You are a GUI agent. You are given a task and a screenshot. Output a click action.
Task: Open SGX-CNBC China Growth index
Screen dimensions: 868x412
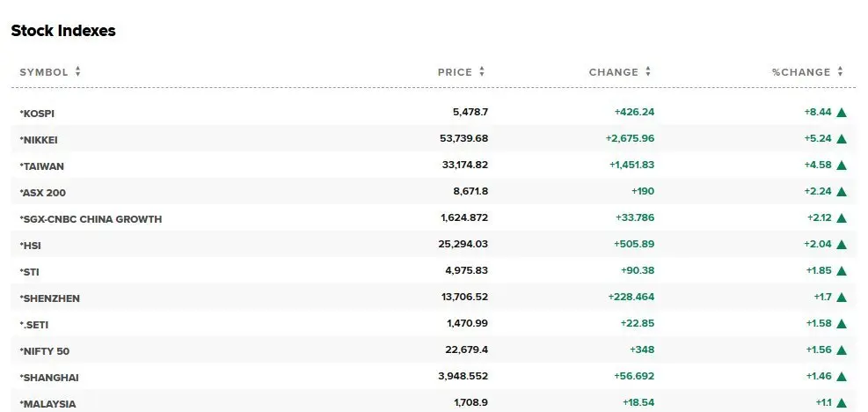click(x=91, y=219)
